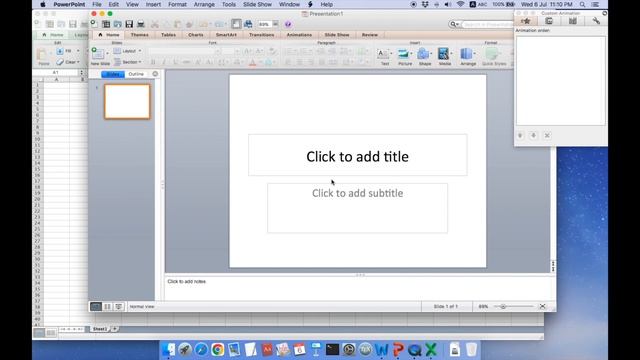This screenshot has width=640, height=360.
Task: Open the SmartArt ribbon tab
Action: tap(226, 35)
